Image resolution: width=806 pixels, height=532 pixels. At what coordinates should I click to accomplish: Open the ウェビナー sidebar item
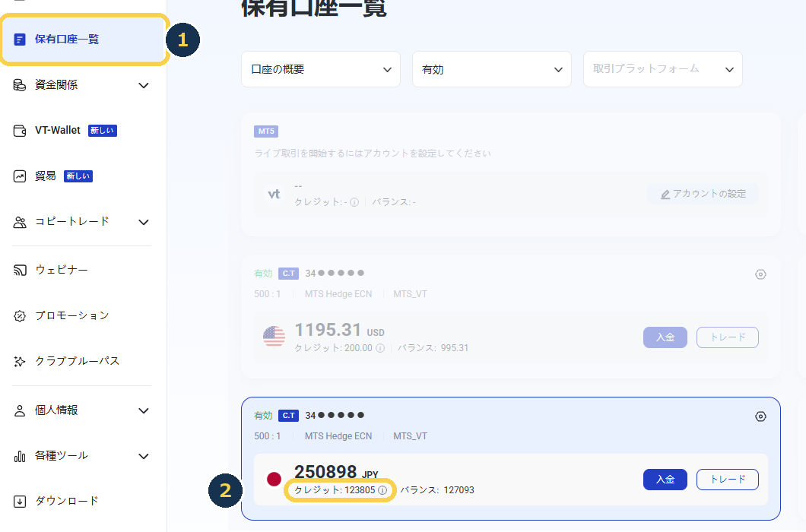click(61, 270)
